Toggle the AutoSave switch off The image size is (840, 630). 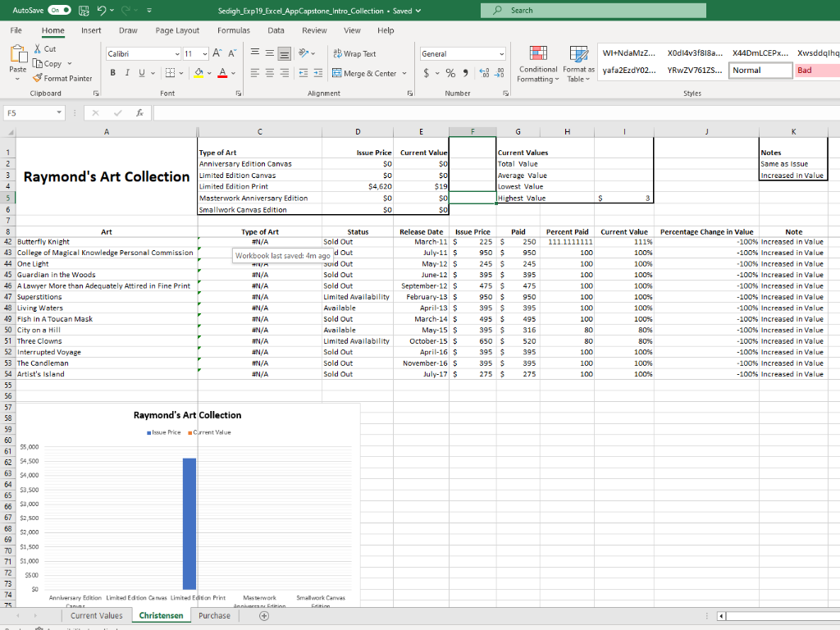pos(60,11)
